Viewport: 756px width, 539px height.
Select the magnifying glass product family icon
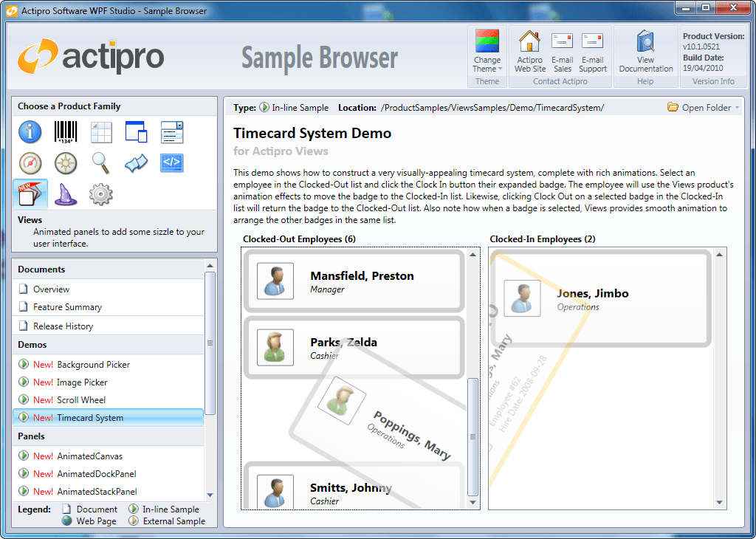pyautogui.click(x=101, y=163)
